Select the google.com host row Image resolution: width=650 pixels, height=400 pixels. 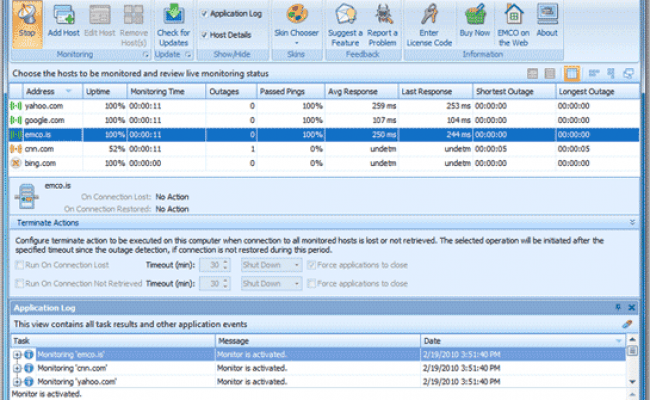point(324,120)
